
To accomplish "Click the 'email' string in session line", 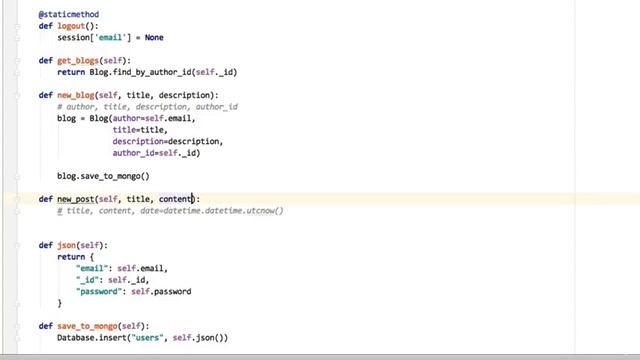I will (x=110, y=38).
